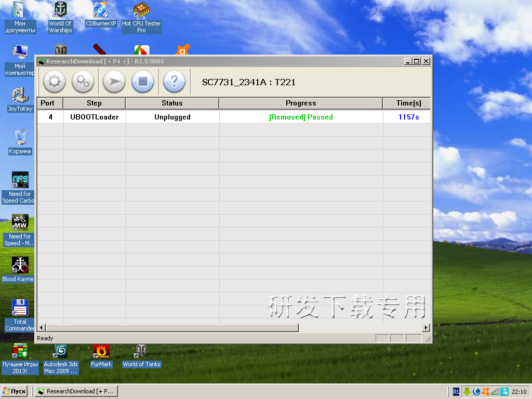Click the Step column header
The image size is (532, 399).
pos(95,103)
